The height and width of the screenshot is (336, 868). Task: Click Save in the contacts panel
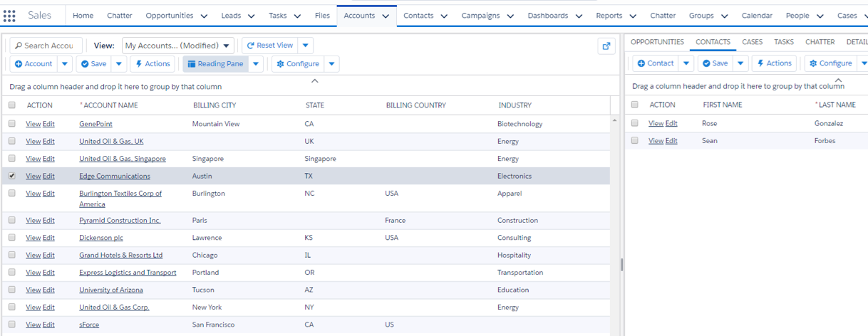pyautogui.click(x=715, y=63)
